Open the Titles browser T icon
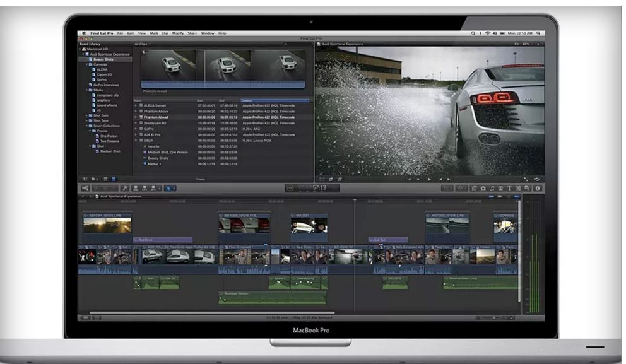 point(509,187)
